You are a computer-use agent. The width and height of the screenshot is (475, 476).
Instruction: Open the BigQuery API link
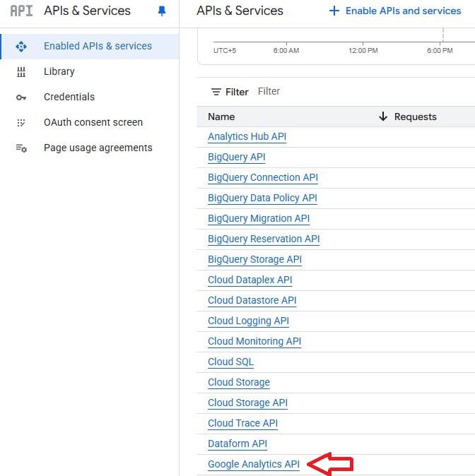tap(237, 157)
